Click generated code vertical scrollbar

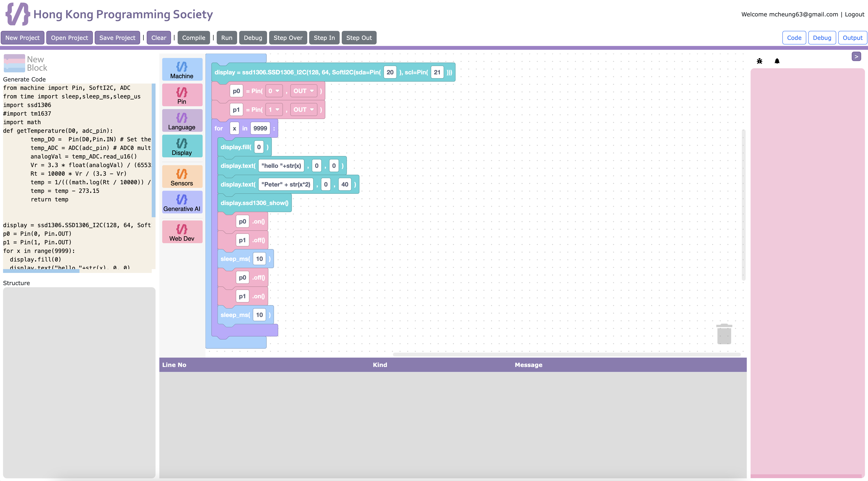pyautogui.click(x=154, y=150)
